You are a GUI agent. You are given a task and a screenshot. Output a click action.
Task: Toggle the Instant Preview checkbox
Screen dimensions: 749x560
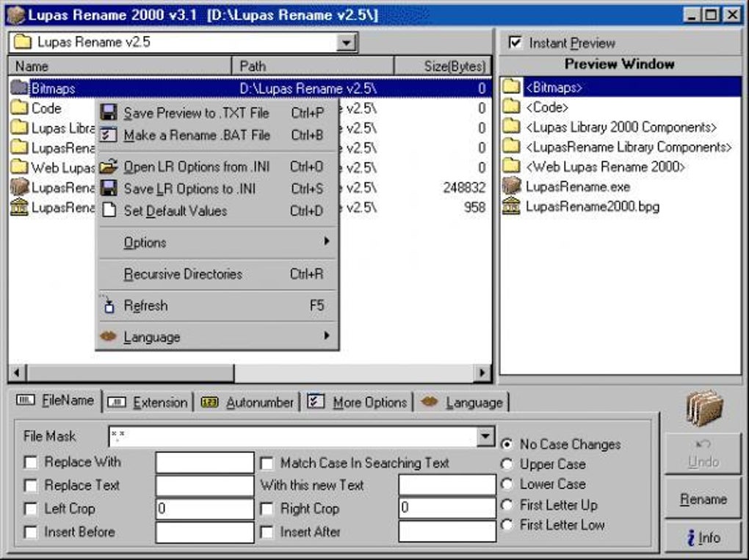point(515,43)
